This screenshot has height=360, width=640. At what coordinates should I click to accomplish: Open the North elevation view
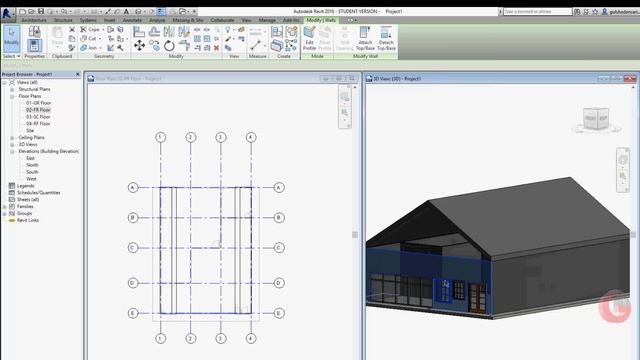[32, 165]
